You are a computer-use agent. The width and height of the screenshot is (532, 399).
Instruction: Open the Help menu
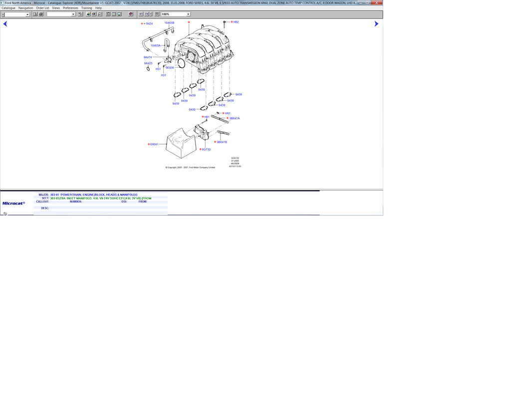click(98, 8)
